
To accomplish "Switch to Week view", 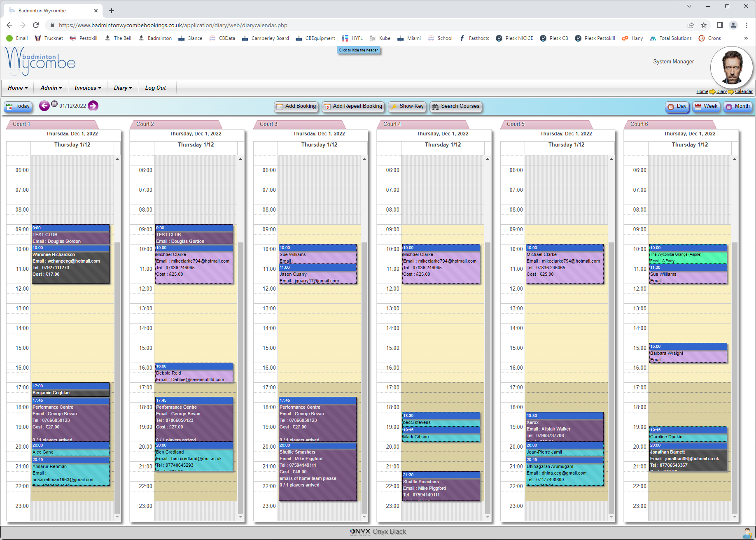I will pos(706,107).
